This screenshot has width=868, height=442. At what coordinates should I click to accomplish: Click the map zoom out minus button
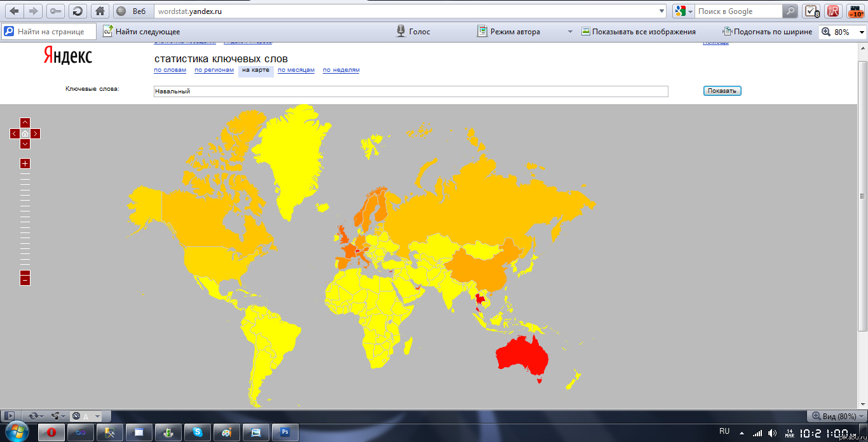pos(25,280)
